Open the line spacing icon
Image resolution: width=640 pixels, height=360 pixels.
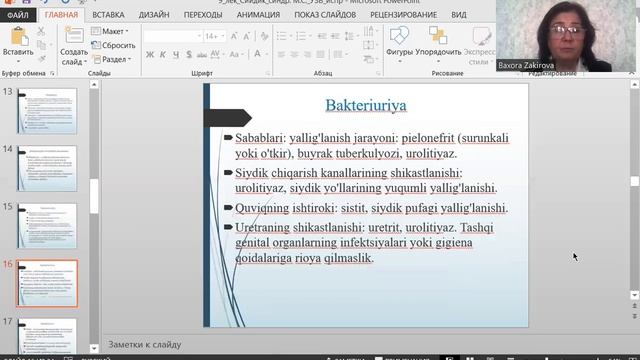click(349, 36)
